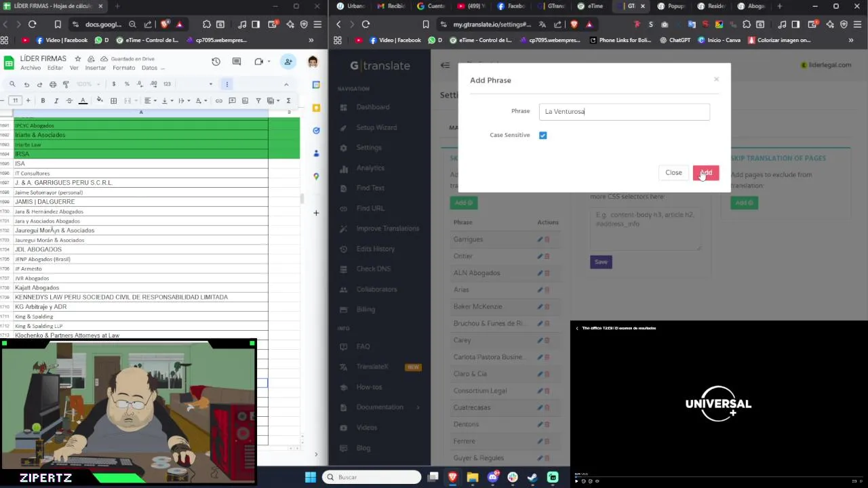Open Insertar menu in Google Sheets

[x=95, y=68]
